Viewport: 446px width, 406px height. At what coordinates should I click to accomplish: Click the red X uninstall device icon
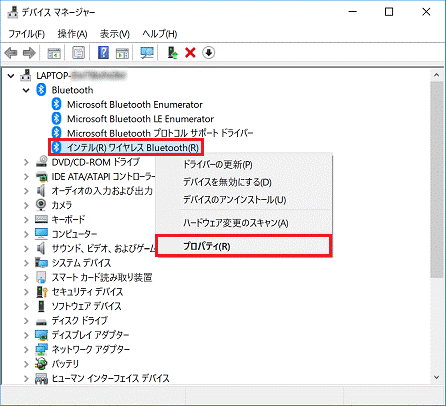point(190,53)
